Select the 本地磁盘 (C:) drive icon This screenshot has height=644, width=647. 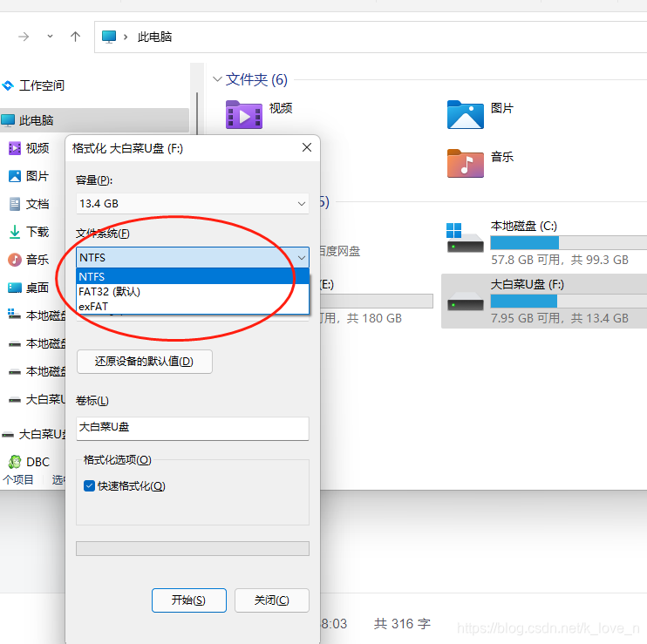(465, 238)
